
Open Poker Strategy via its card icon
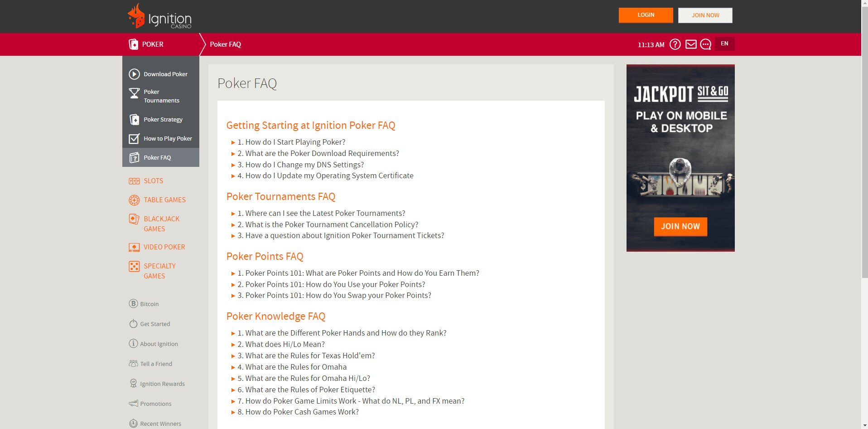(134, 119)
